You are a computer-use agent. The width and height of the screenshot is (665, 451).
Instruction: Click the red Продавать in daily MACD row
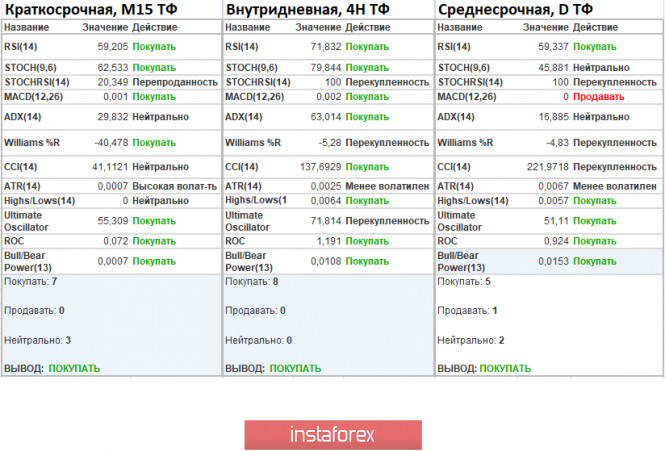pyautogui.click(x=599, y=97)
